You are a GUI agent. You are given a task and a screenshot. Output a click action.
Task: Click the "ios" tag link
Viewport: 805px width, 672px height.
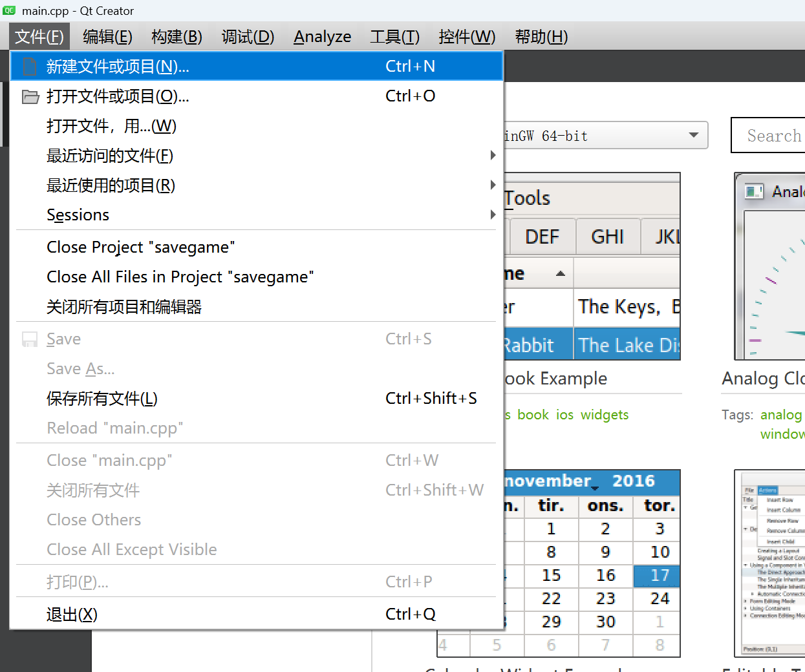click(564, 415)
